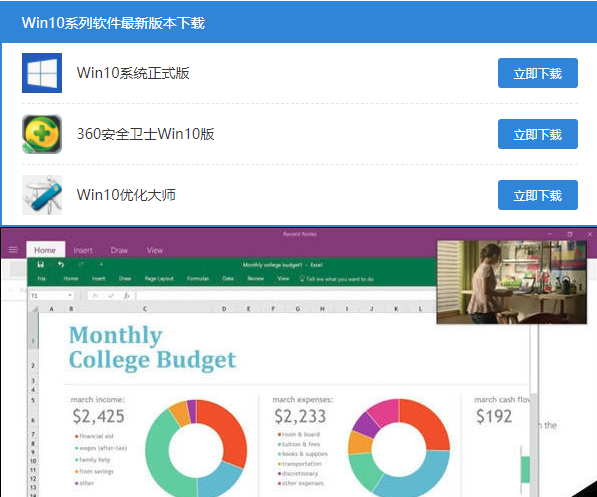Download Win10优化大师 with 立即下载
The width and height of the screenshot is (597, 497).
(538, 195)
